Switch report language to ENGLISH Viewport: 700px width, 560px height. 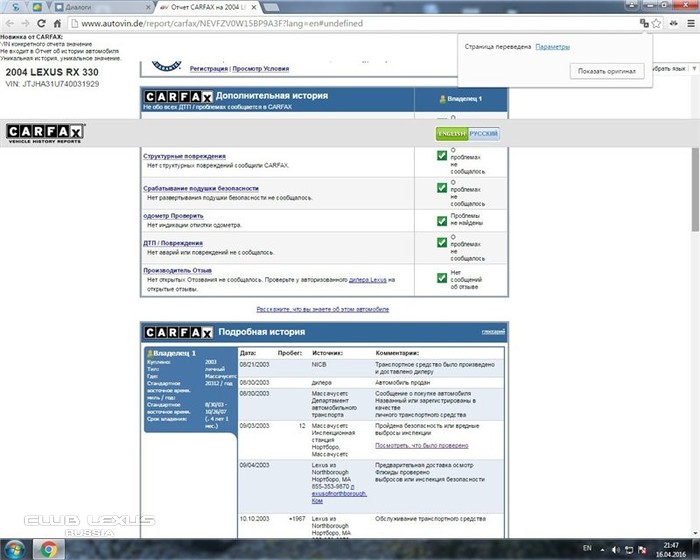[452, 134]
